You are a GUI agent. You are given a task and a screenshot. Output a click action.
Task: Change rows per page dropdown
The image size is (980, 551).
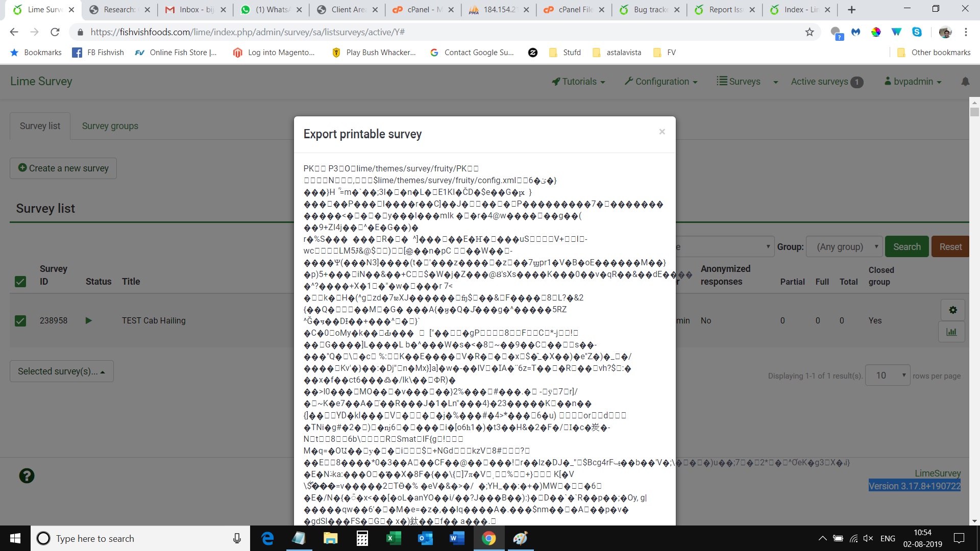(888, 375)
